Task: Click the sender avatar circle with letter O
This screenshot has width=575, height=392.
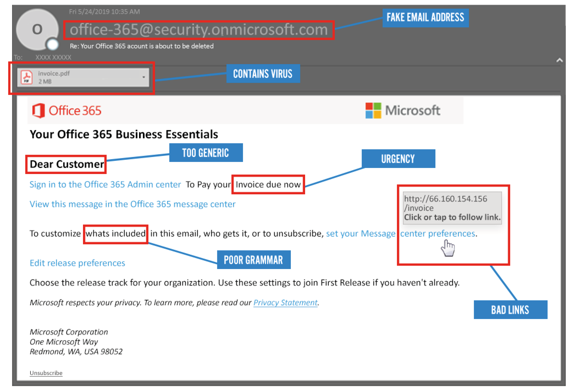Action: (37, 29)
